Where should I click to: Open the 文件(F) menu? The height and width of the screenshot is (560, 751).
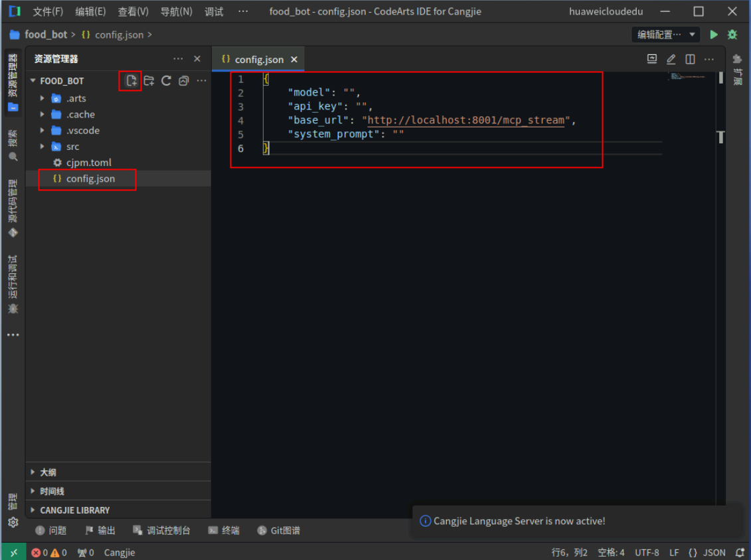(x=48, y=11)
